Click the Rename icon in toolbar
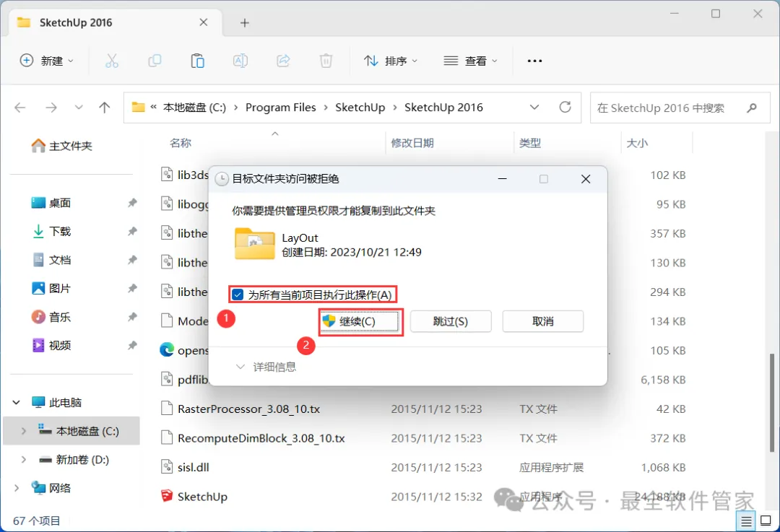The height and width of the screenshot is (532, 780). 240,61
